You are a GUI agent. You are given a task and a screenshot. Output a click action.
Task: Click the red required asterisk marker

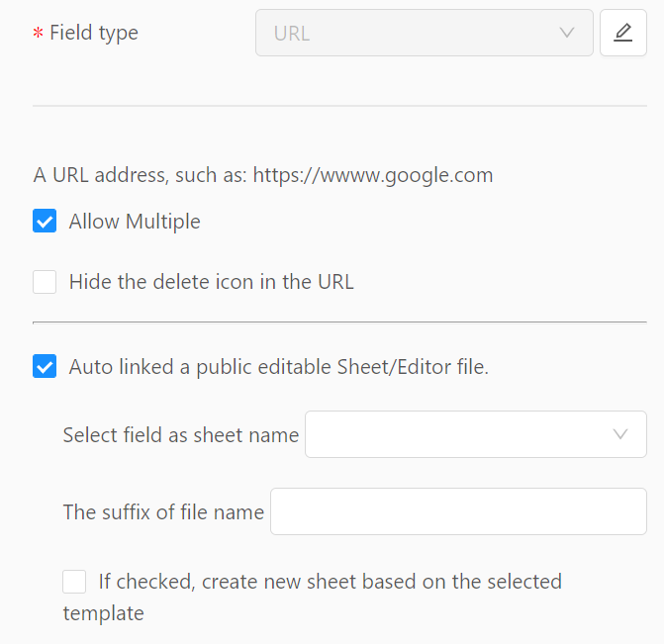(x=39, y=33)
